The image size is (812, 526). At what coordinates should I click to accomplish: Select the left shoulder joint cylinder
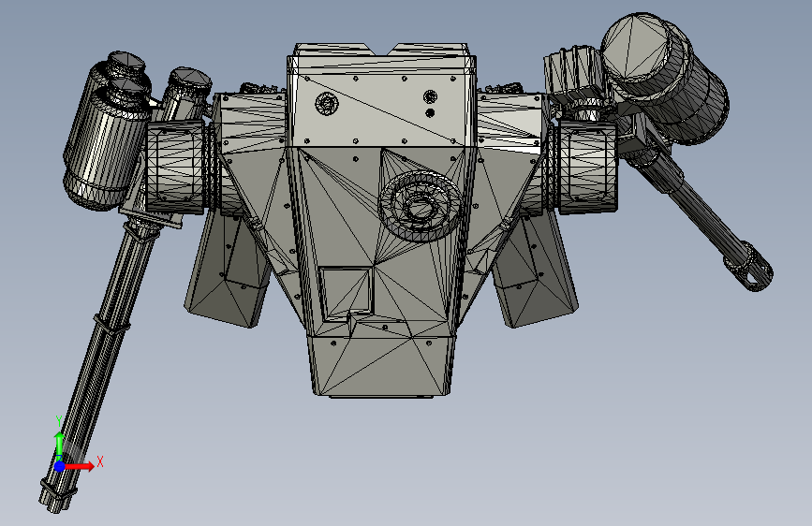point(176,167)
